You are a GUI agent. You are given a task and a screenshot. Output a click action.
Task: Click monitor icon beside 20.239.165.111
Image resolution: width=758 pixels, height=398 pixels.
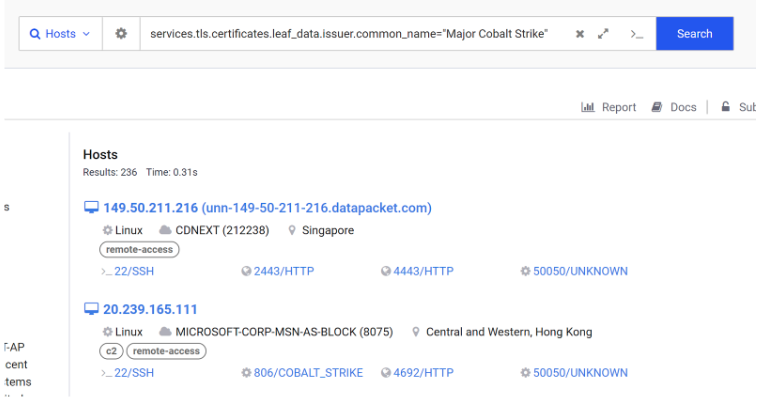click(91, 309)
